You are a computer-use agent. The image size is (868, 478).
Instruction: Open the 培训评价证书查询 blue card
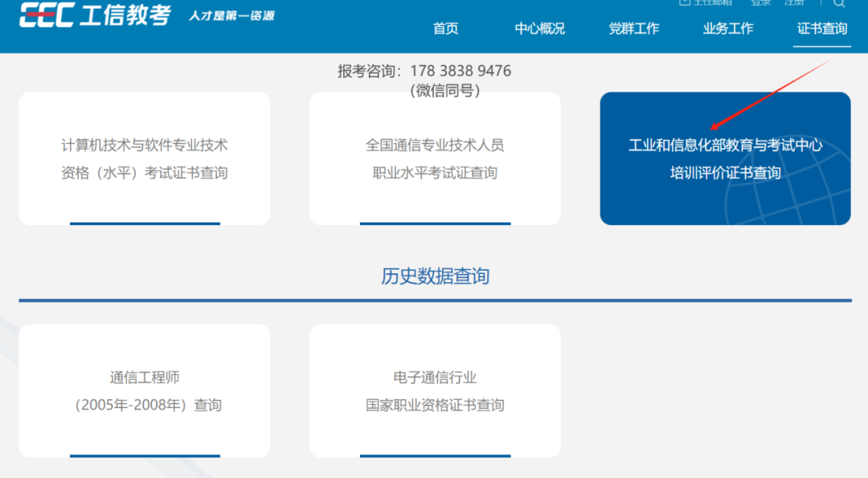(x=725, y=158)
